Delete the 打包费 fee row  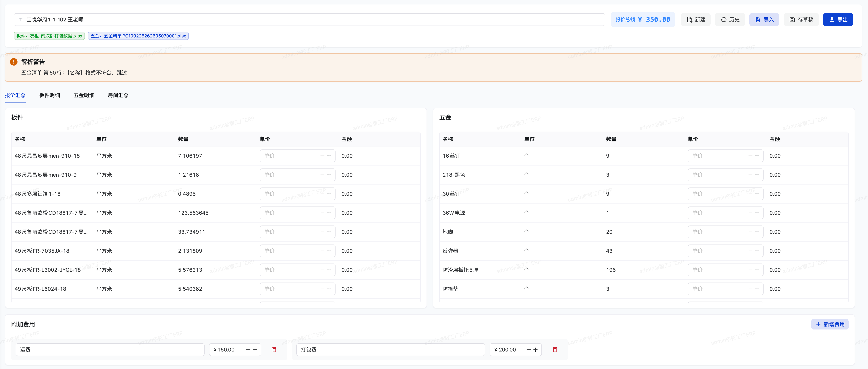(x=555, y=349)
